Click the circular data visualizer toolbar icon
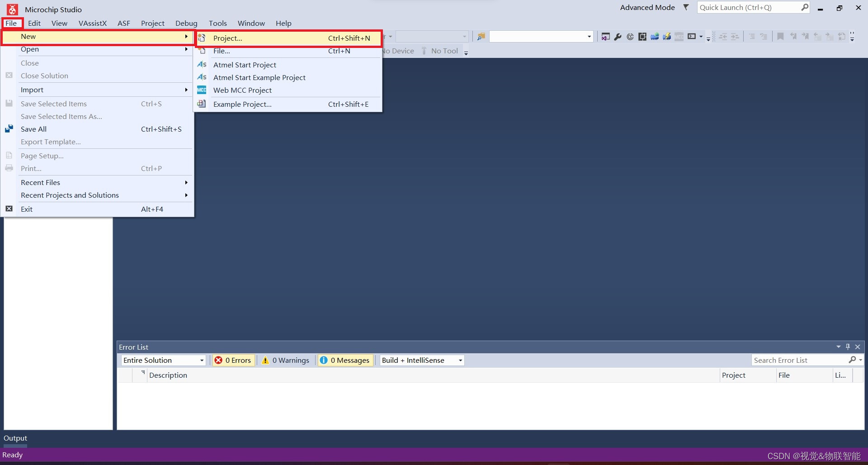The image size is (868, 465). 630,37
